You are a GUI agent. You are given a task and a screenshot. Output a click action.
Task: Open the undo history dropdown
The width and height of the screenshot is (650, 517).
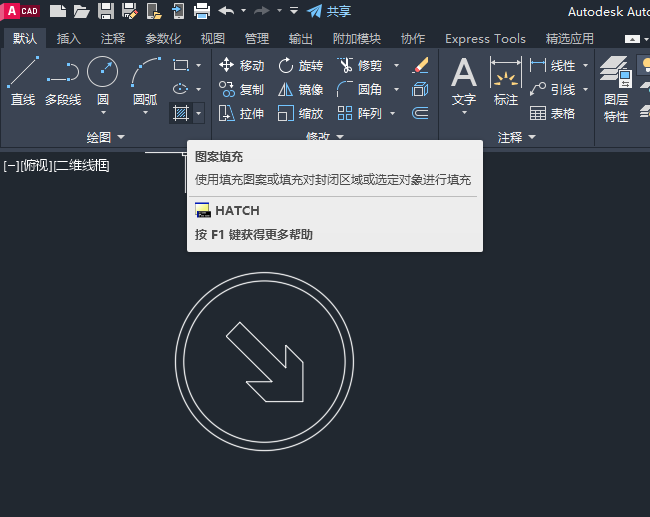coord(243,11)
